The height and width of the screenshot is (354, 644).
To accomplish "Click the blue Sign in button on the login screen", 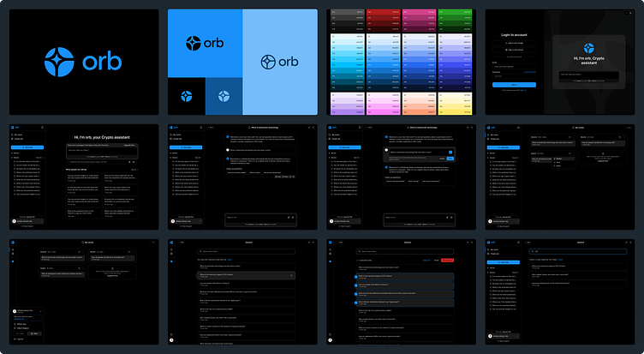I will [514, 85].
